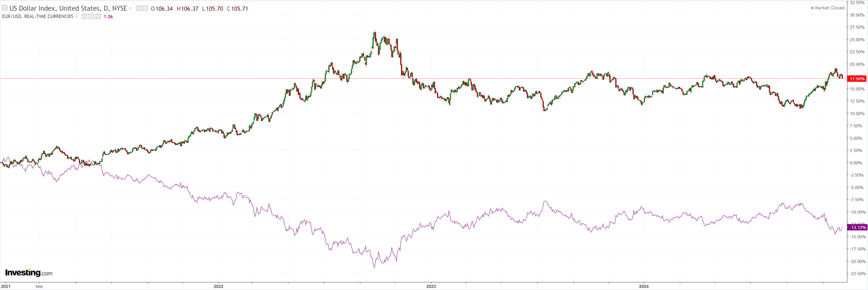Click the 0.00% level on price scale
Image resolution: width=868 pixels, height=290 pixels.
pyautogui.click(x=856, y=163)
